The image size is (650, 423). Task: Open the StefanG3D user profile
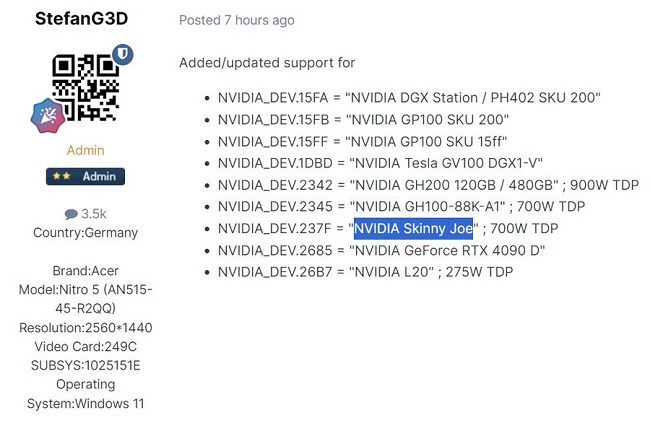point(81,19)
